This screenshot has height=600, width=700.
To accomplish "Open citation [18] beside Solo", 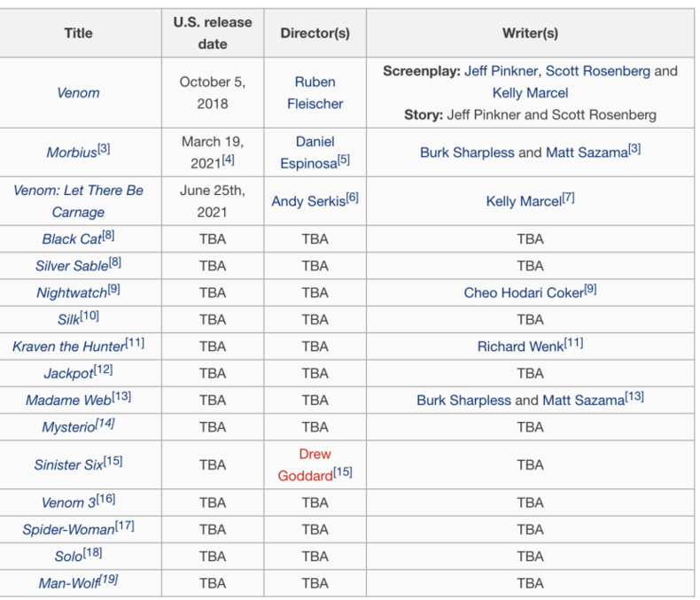I will 93,552.
